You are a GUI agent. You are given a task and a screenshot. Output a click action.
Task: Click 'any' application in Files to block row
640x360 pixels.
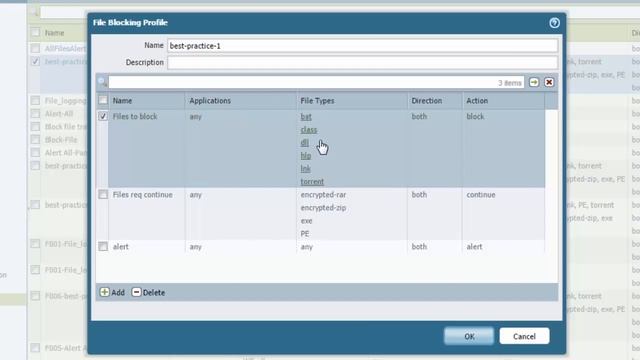[196, 116]
